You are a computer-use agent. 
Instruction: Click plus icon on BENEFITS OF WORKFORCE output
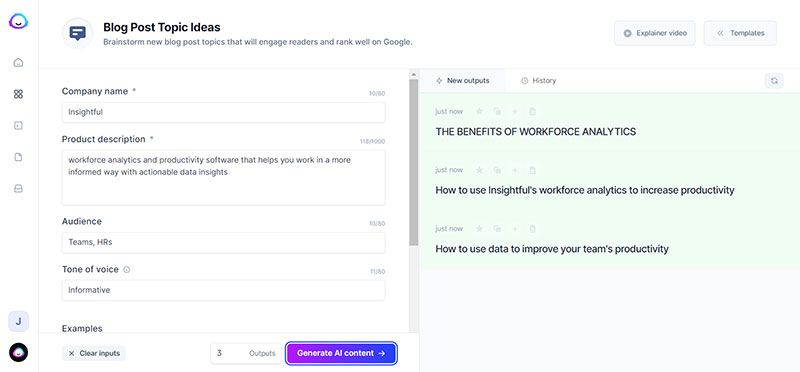click(515, 111)
